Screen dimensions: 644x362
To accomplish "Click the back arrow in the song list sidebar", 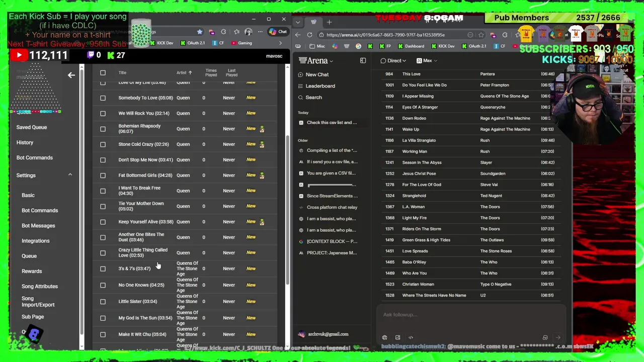I will (x=71, y=75).
